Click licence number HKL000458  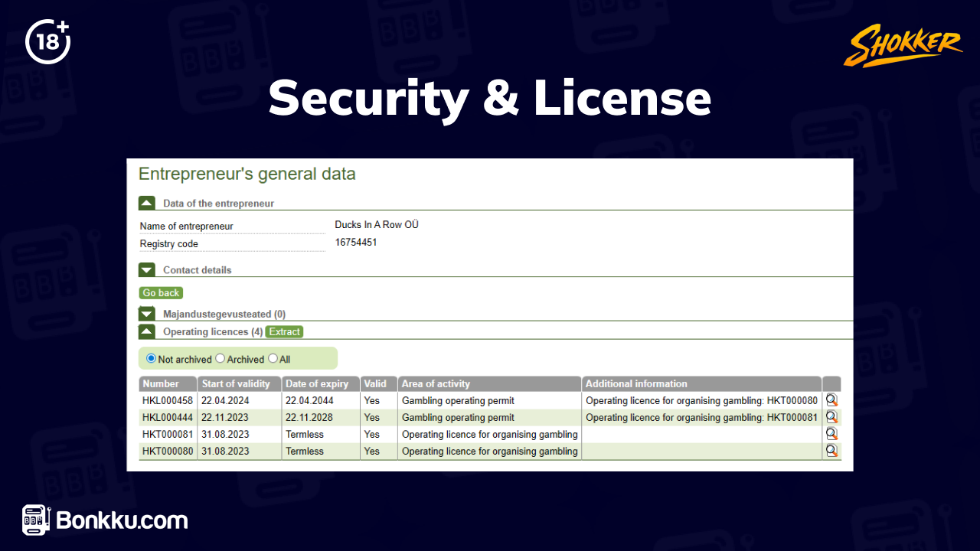coord(167,400)
